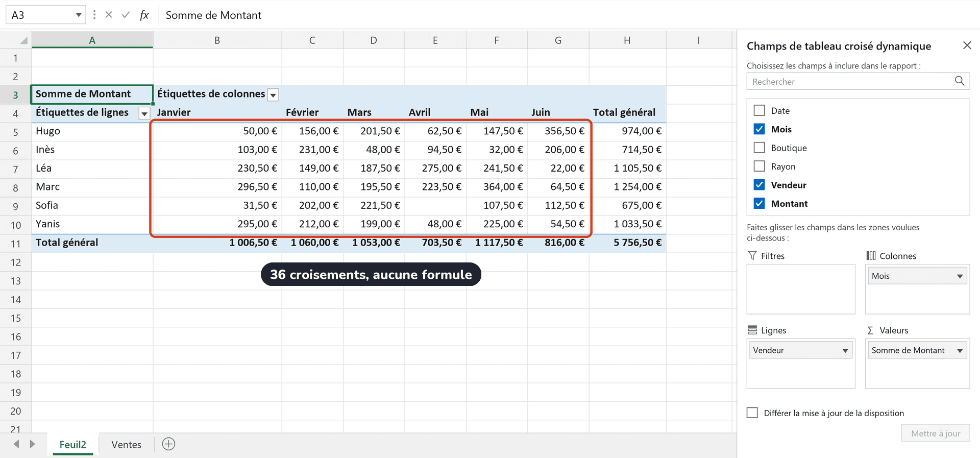Viewport: 980px width, 458px height.
Task: Uncheck the Montant field checkbox
Action: [759, 203]
